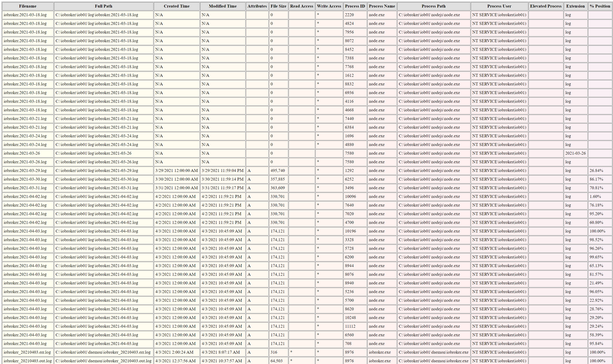The width and height of the screenshot is (613, 364).
Task: Click process ID 7956 cell
Action: [x=355, y=32]
